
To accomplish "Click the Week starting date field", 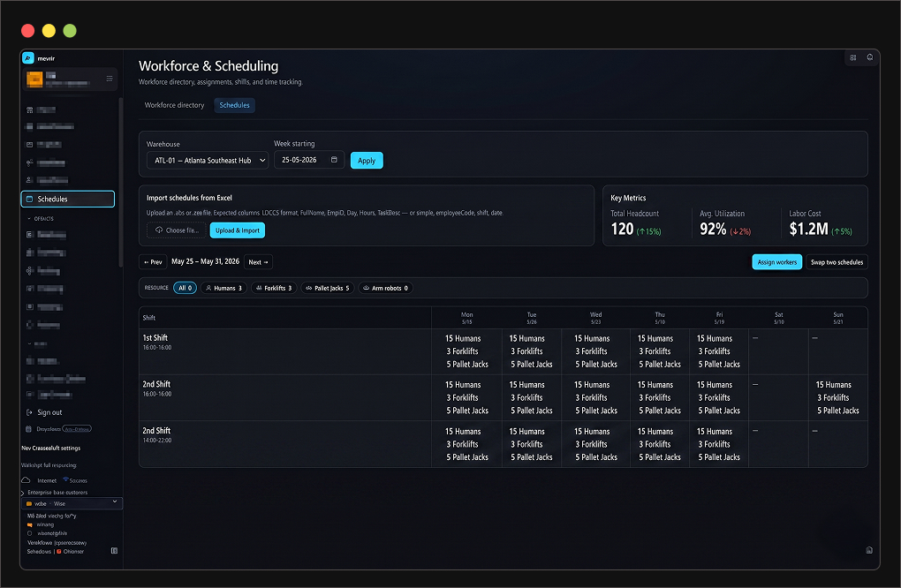I will [x=309, y=160].
